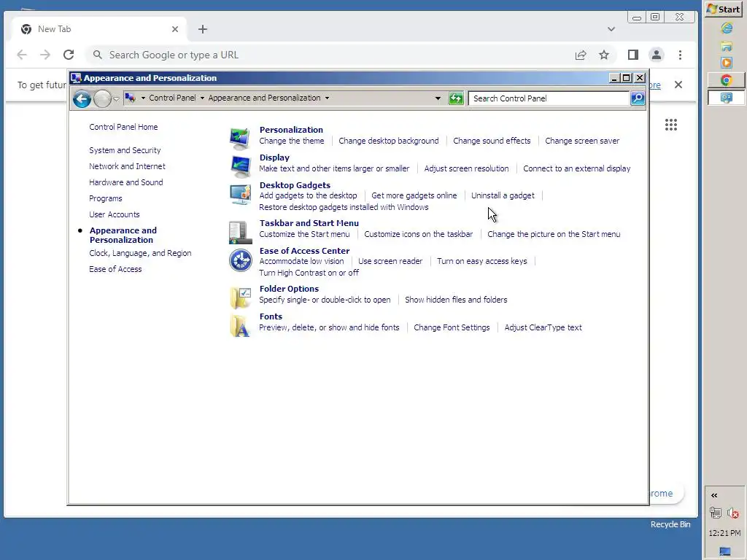Click Change desktop background link
The height and width of the screenshot is (560, 747).
tap(389, 141)
